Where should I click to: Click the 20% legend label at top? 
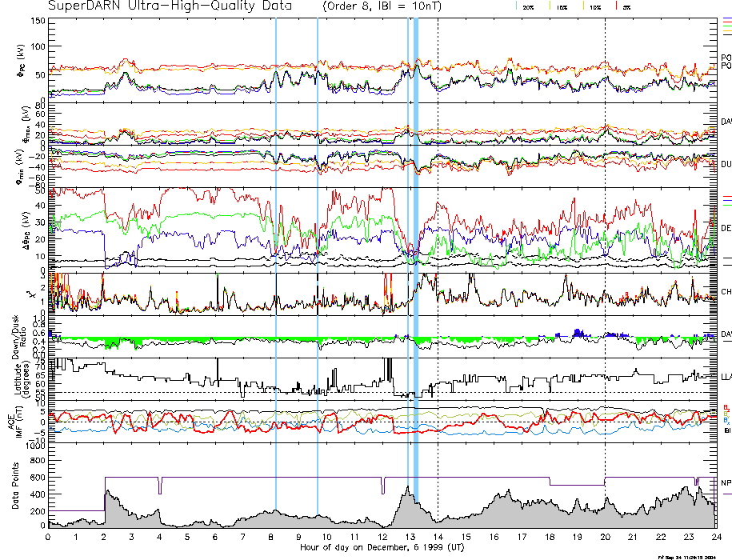pos(529,7)
